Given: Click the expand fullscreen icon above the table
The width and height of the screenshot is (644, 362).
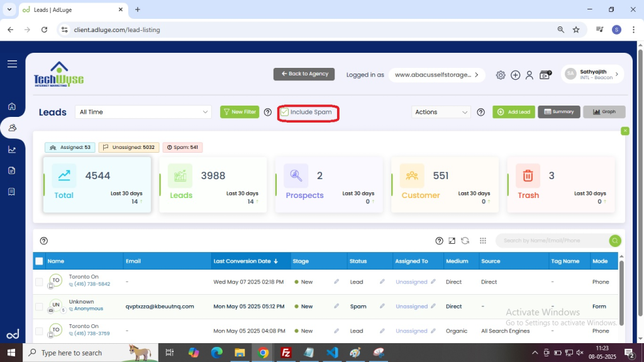Looking at the screenshot, I should [x=452, y=241].
